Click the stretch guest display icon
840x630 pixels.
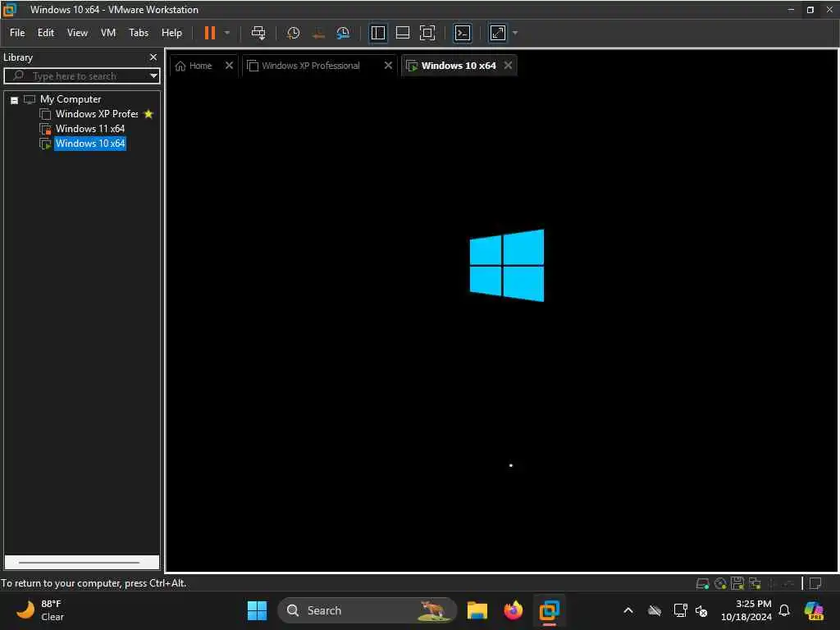498,33
